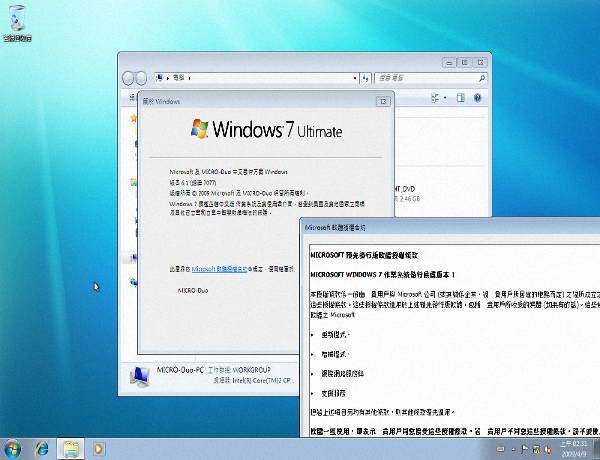Expand the breadcrumb arrow after Computer

pos(189,77)
